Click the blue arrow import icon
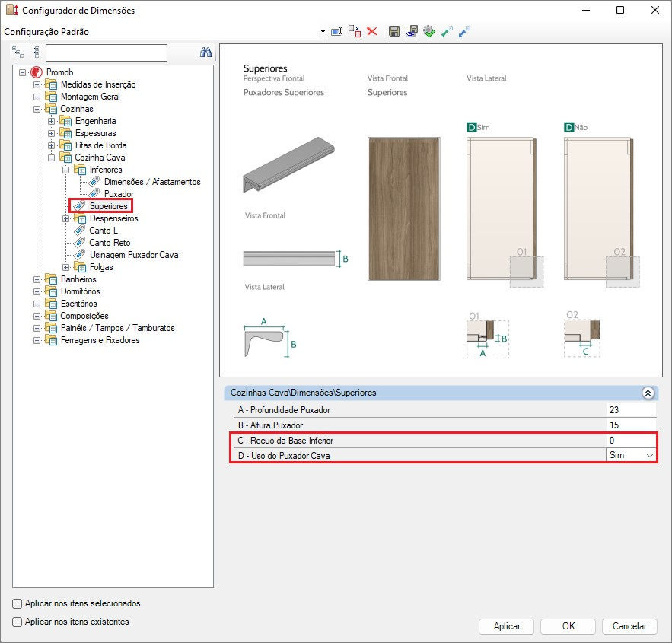The image size is (672, 643). [464, 31]
